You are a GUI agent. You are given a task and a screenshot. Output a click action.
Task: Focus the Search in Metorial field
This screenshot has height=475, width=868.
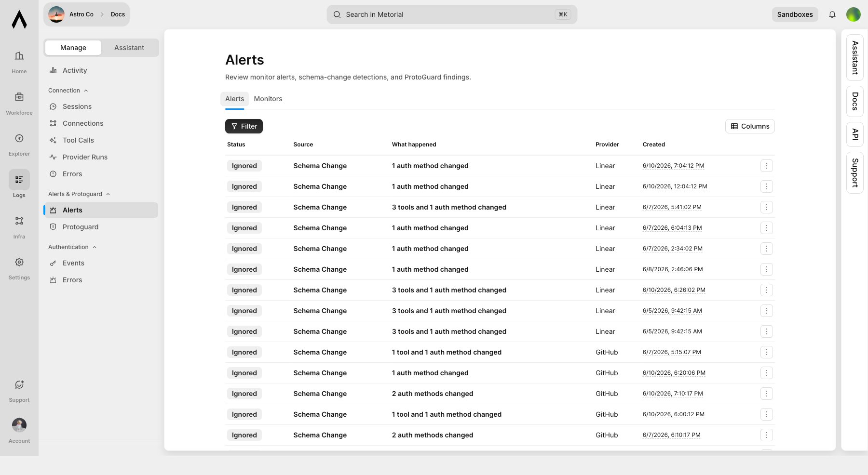pos(452,14)
